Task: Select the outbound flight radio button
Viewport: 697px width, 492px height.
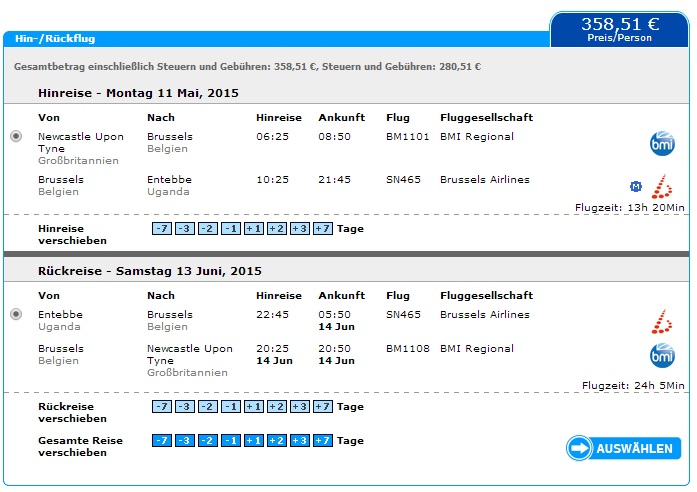Action: [x=16, y=136]
